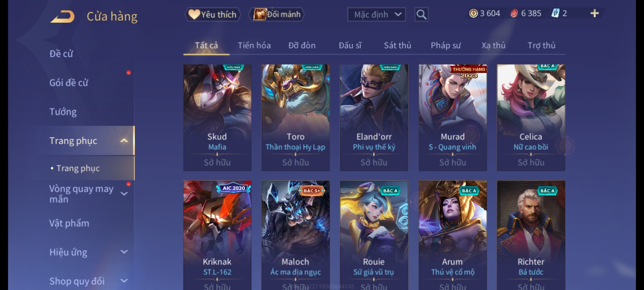Viewport: 644px width, 290px height.
Task: Click the golden back arrow icon
Action: tap(62, 16)
